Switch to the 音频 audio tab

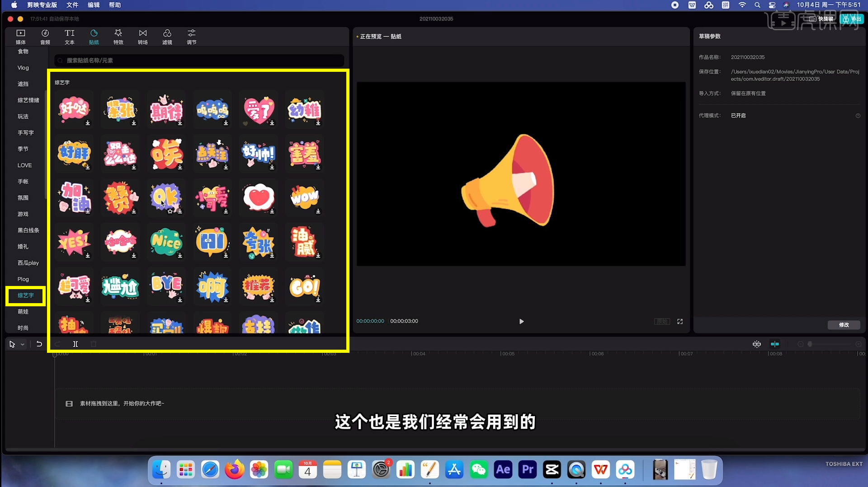45,37
